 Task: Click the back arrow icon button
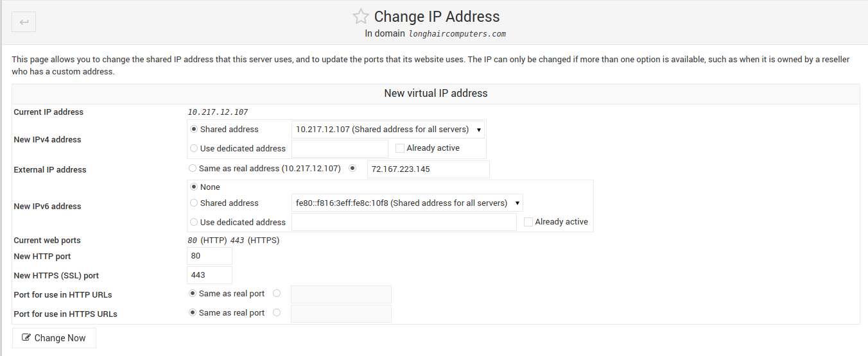coord(24,22)
